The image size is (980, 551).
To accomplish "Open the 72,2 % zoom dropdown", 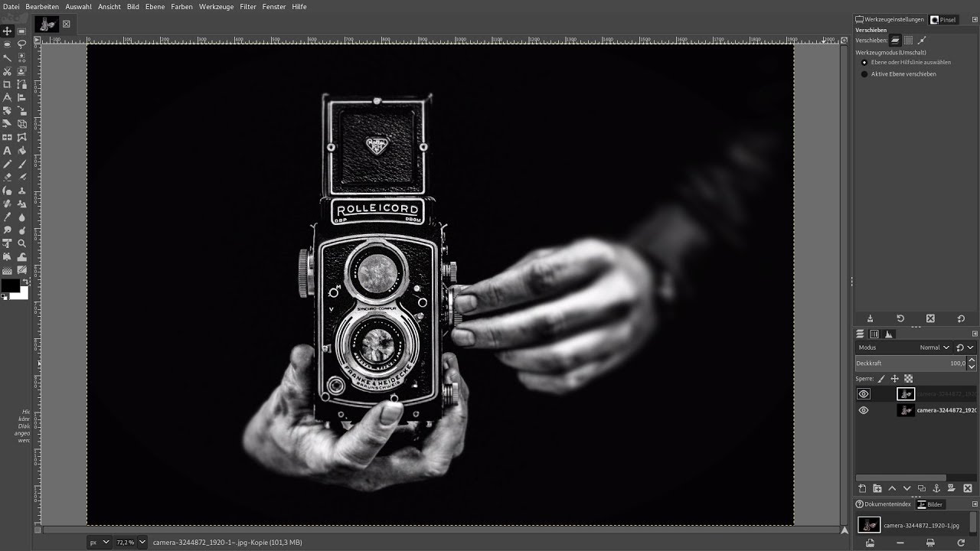I will (142, 542).
